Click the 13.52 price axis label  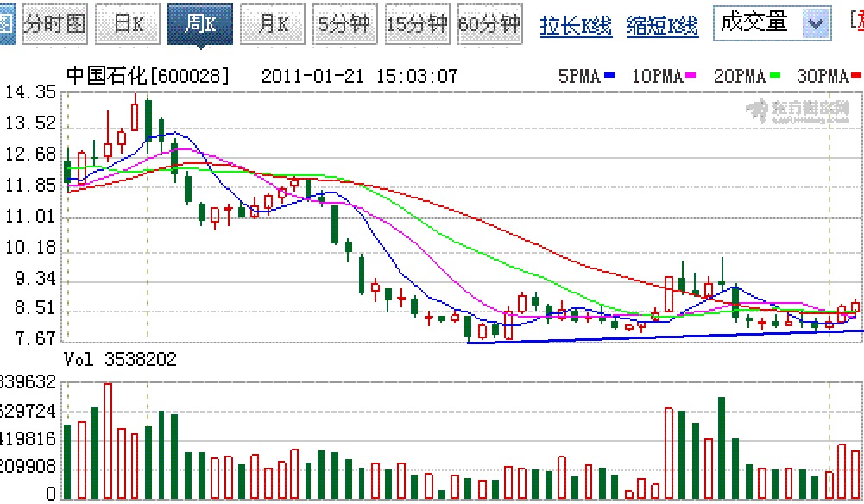(x=30, y=123)
